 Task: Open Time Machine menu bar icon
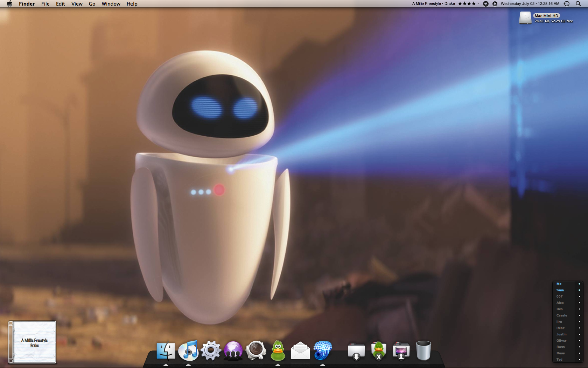point(567,4)
